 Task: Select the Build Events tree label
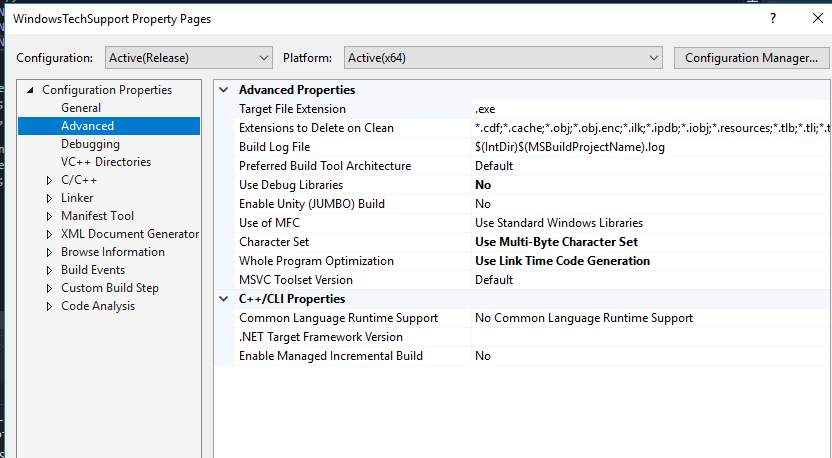click(93, 270)
